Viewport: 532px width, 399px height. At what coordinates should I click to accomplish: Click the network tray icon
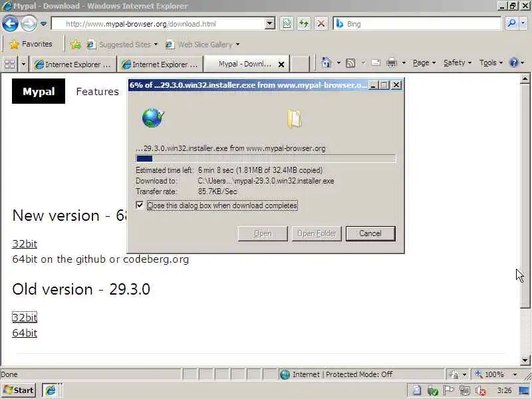click(464, 390)
